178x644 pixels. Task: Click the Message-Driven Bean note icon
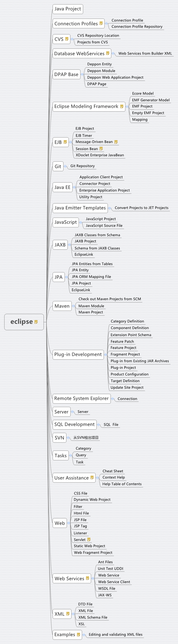pyautogui.click(x=116, y=142)
